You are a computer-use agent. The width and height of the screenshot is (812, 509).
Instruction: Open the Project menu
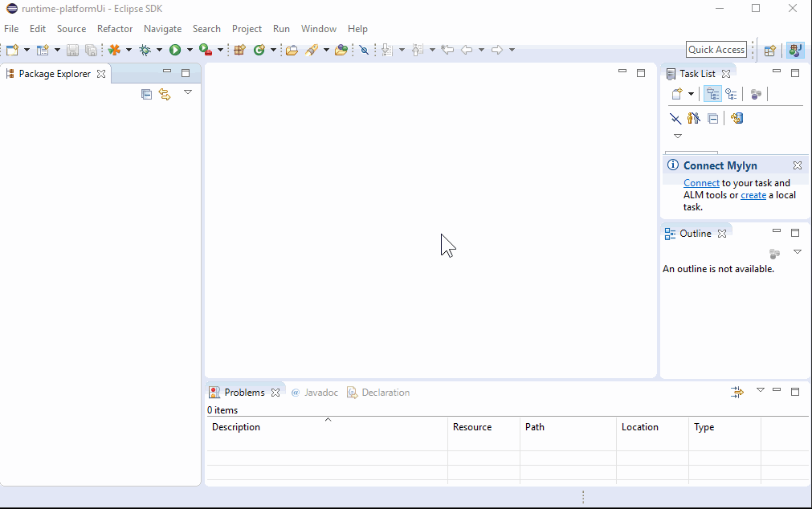247,29
